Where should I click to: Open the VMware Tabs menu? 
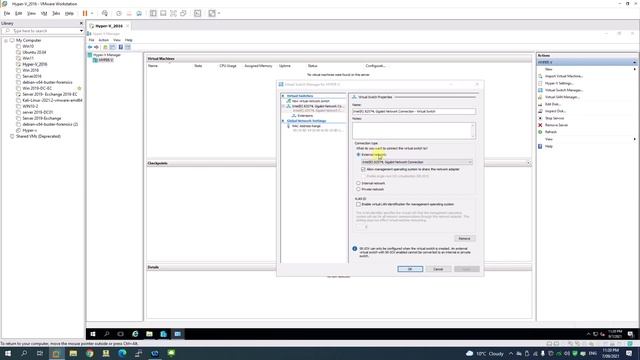tap(56, 13)
